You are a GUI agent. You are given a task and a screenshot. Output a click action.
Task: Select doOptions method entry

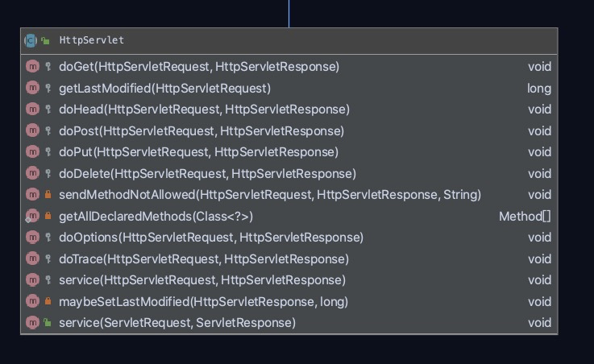coord(211,238)
